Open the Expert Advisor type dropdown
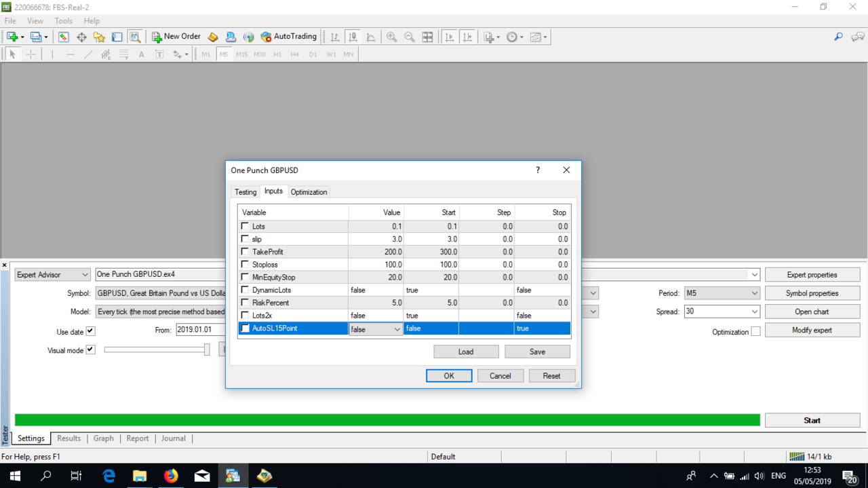The height and width of the screenshot is (488, 868). pos(52,275)
